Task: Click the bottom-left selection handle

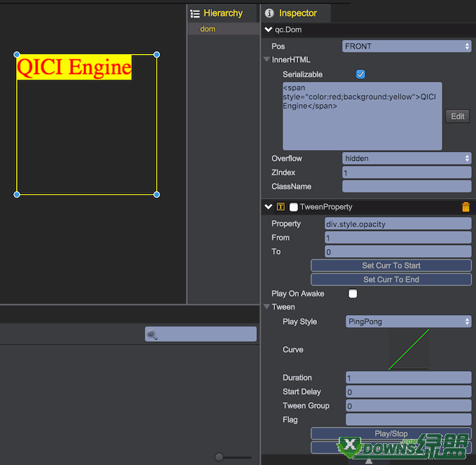Action: point(17,195)
